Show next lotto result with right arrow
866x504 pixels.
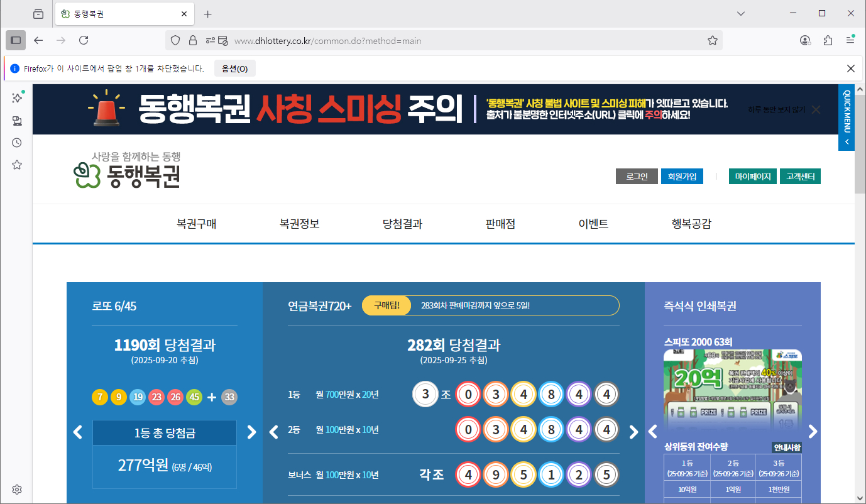(251, 432)
